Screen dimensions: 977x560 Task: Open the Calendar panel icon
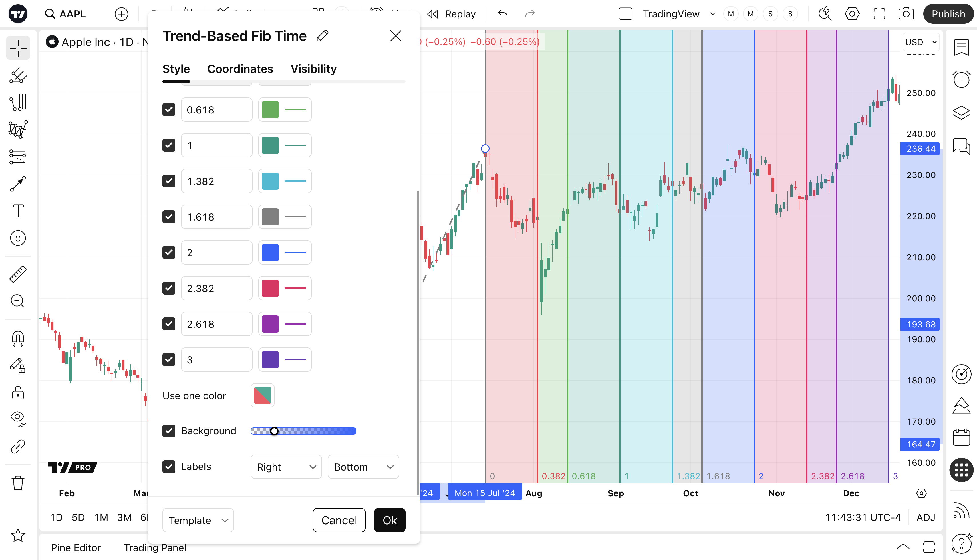click(x=961, y=437)
